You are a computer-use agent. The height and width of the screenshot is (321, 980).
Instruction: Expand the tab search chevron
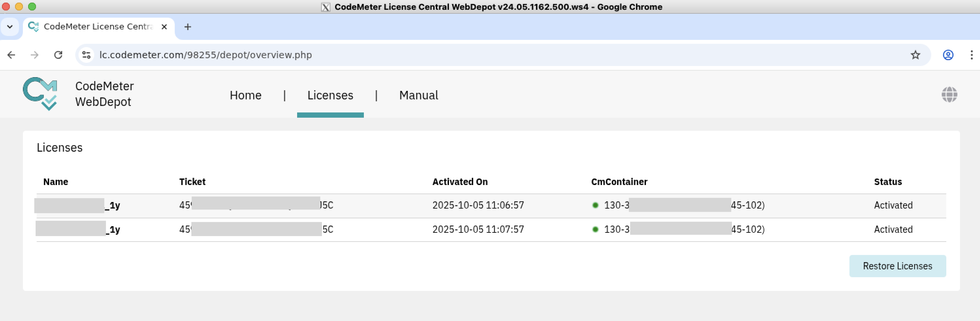10,26
